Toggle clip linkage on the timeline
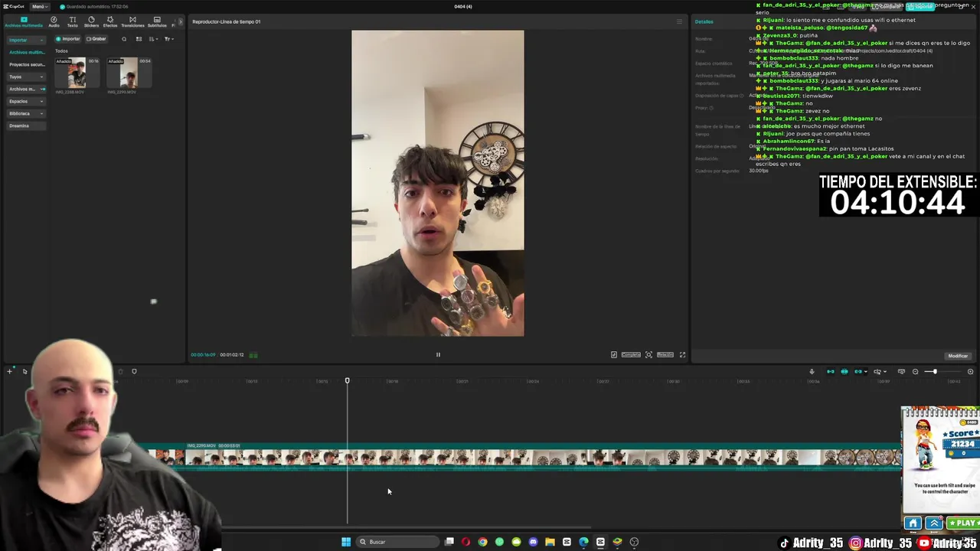Viewport: 980px width, 551px height. (x=857, y=372)
